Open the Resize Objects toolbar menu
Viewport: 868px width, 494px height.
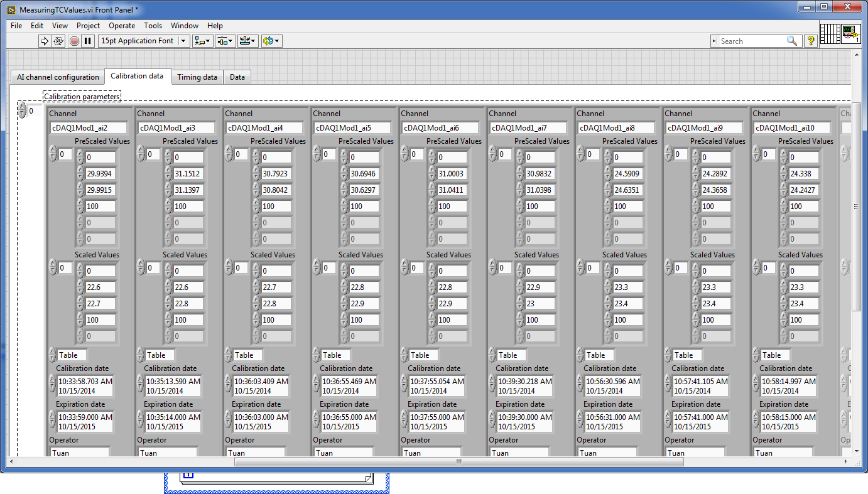[248, 41]
